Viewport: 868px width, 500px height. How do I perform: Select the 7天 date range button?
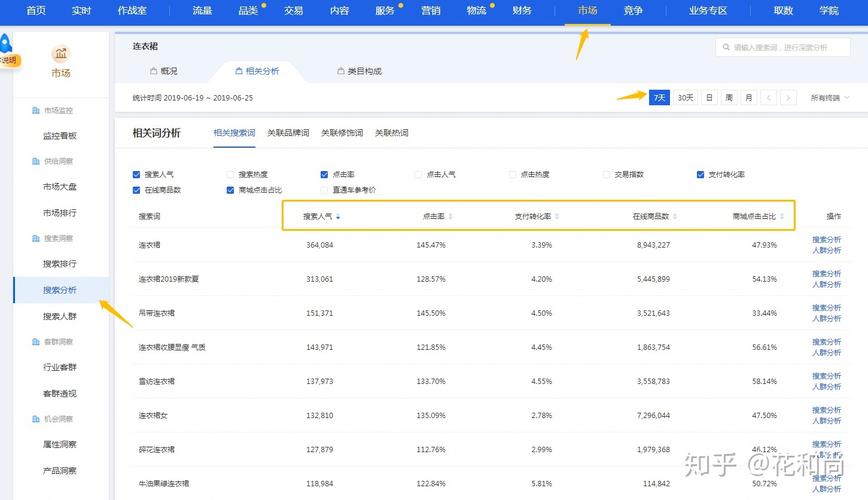[659, 97]
